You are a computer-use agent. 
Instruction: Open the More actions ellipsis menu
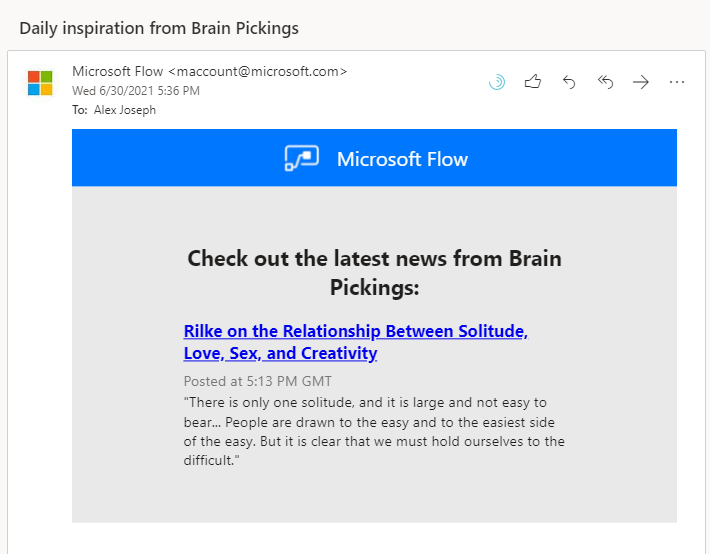point(676,82)
